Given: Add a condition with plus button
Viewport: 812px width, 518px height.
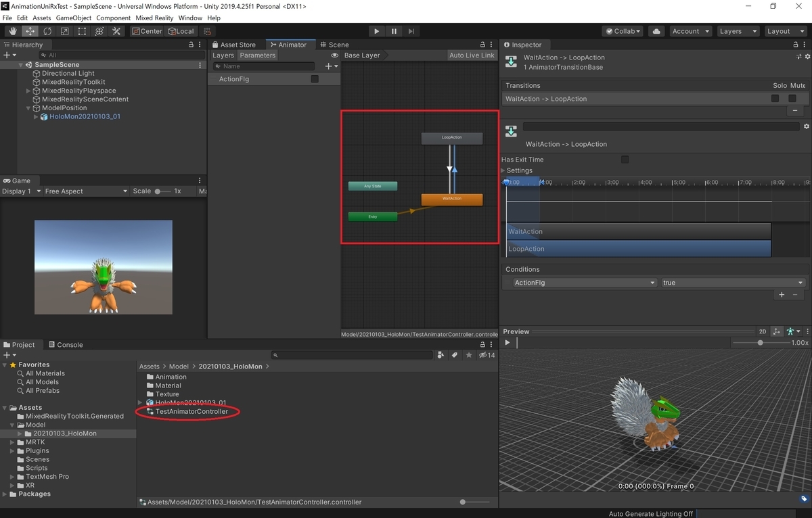Looking at the screenshot, I should tap(782, 295).
